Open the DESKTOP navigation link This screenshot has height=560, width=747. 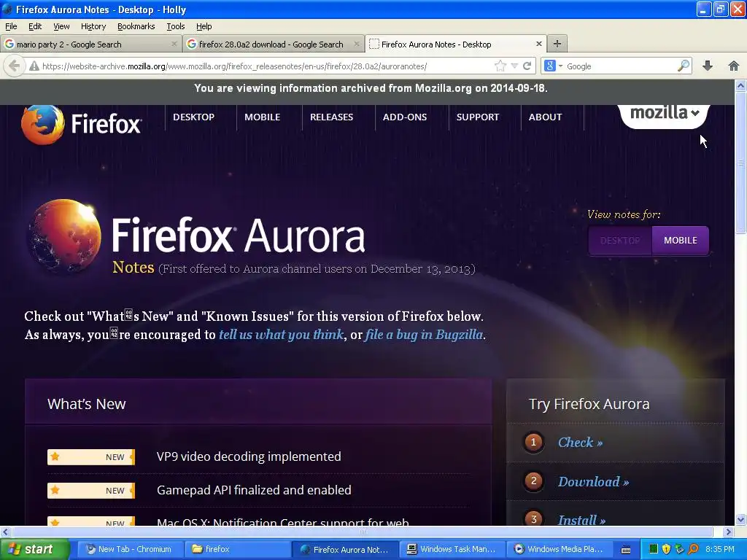click(193, 117)
